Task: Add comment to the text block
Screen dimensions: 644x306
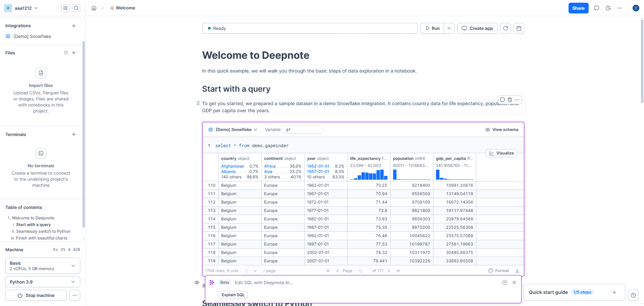Action: (502, 100)
